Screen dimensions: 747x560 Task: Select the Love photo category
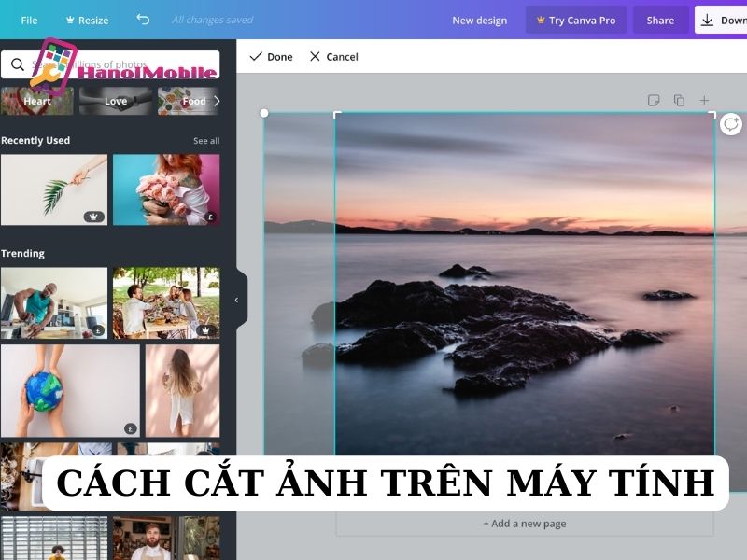click(116, 101)
